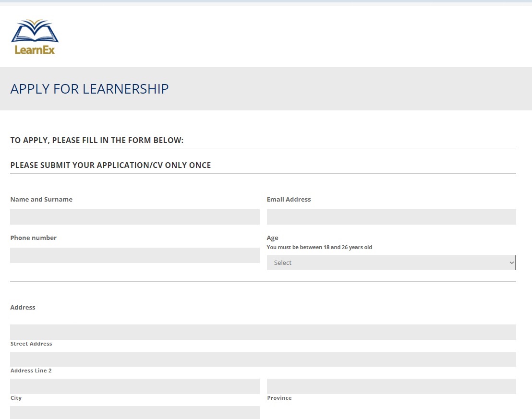The height and width of the screenshot is (419, 532).
Task: Focus the Phone number field
Action: [x=134, y=255]
